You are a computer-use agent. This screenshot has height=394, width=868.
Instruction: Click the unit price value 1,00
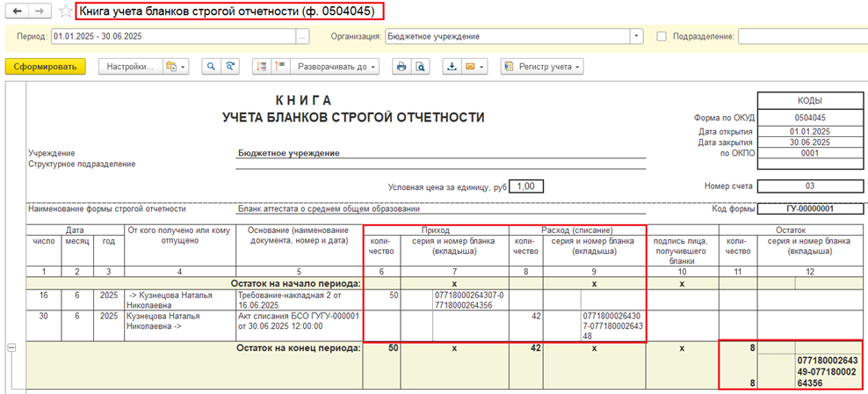click(x=526, y=186)
